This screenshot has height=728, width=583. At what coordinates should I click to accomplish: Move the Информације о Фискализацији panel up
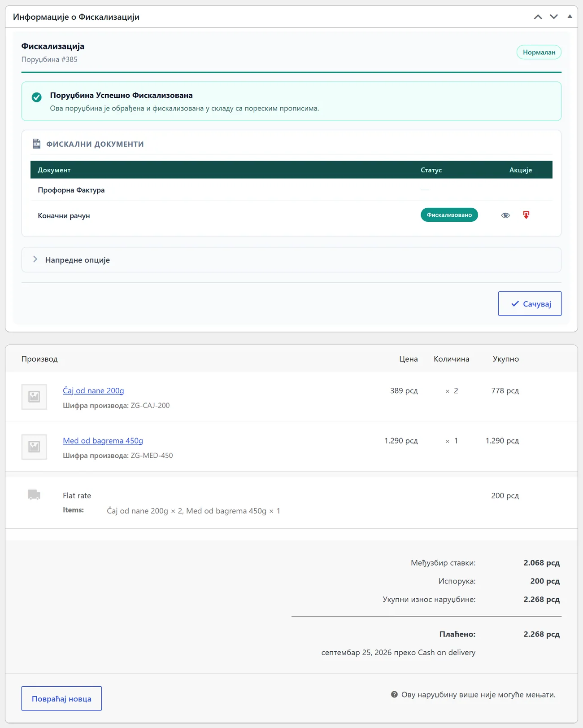(x=538, y=17)
